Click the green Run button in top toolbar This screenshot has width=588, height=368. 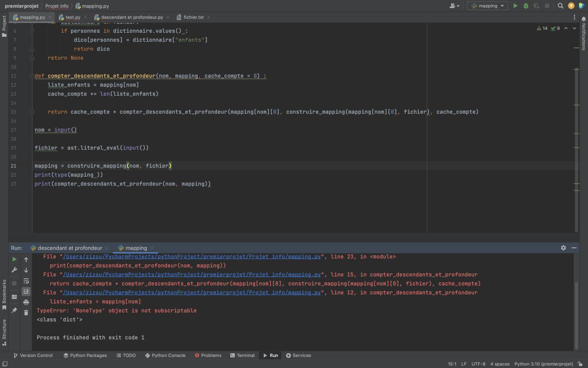pos(515,6)
